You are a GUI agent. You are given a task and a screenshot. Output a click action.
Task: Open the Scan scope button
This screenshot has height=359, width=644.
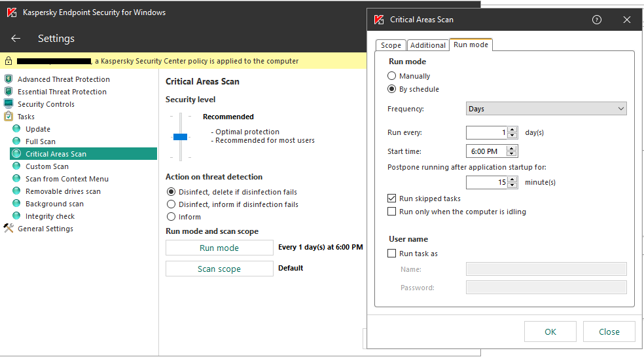[x=219, y=269]
